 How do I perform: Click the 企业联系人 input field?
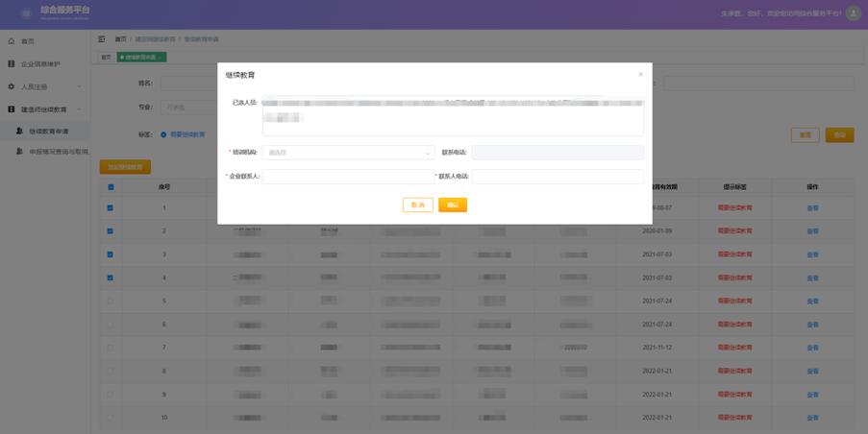coord(347,177)
